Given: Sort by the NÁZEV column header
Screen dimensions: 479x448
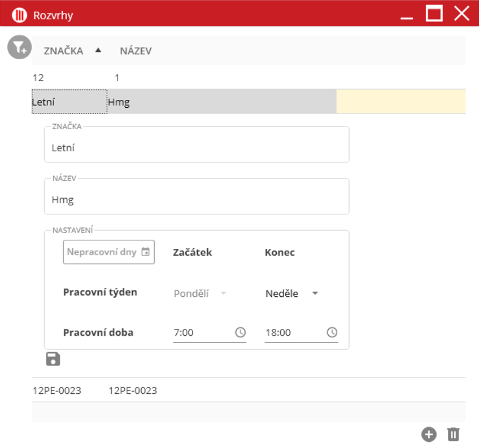Looking at the screenshot, I should point(136,51).
